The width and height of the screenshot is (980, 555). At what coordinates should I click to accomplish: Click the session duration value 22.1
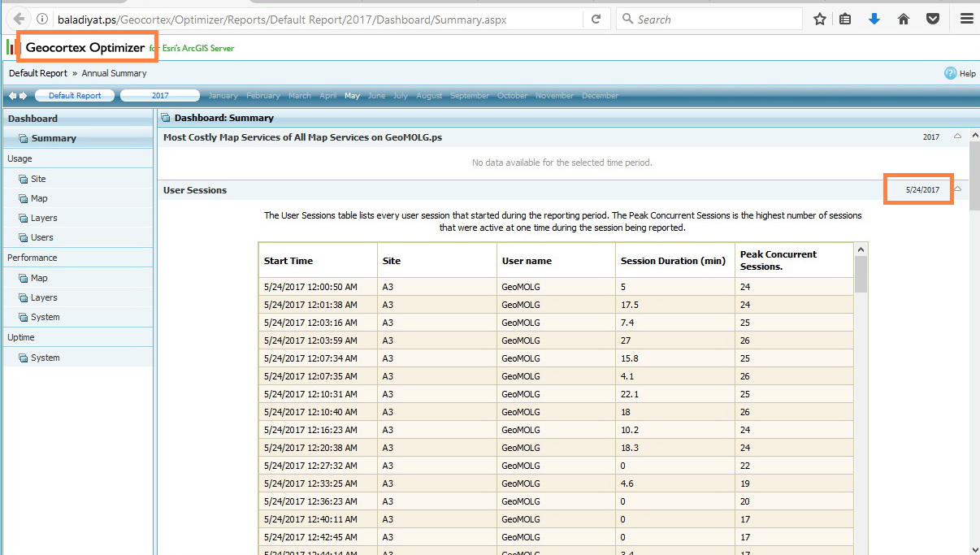point(630,394)
